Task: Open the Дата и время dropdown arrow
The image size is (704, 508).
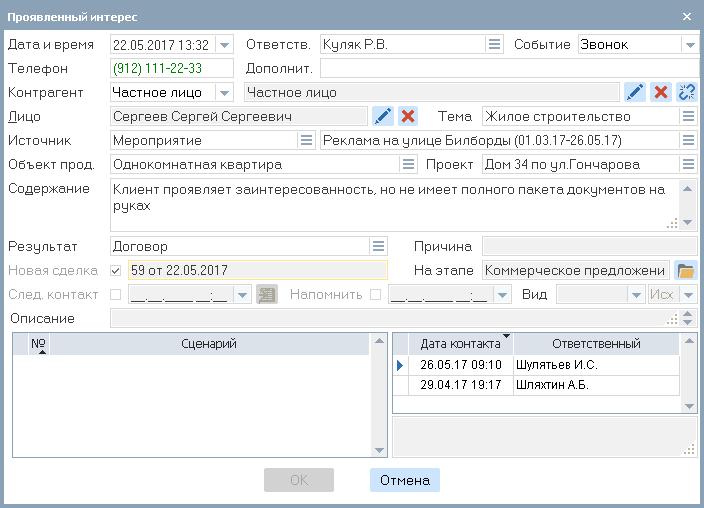Action: coord(223,44)
